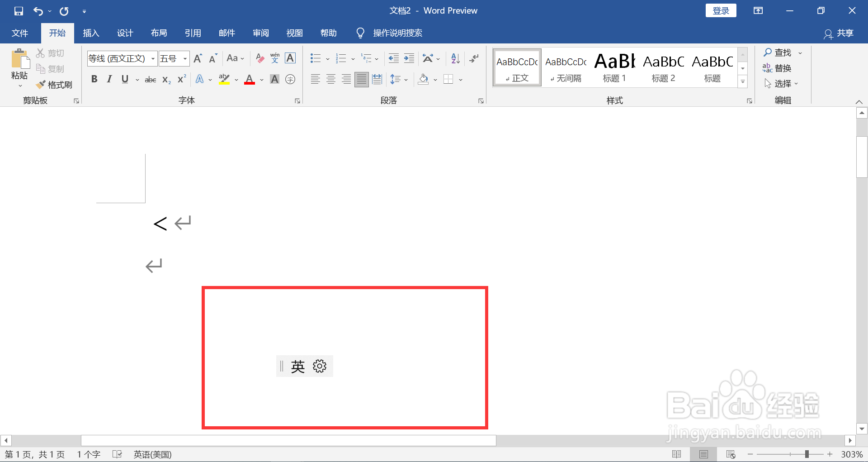Increase the font size
Screen dimensions: 868x462
pos(198,58)
